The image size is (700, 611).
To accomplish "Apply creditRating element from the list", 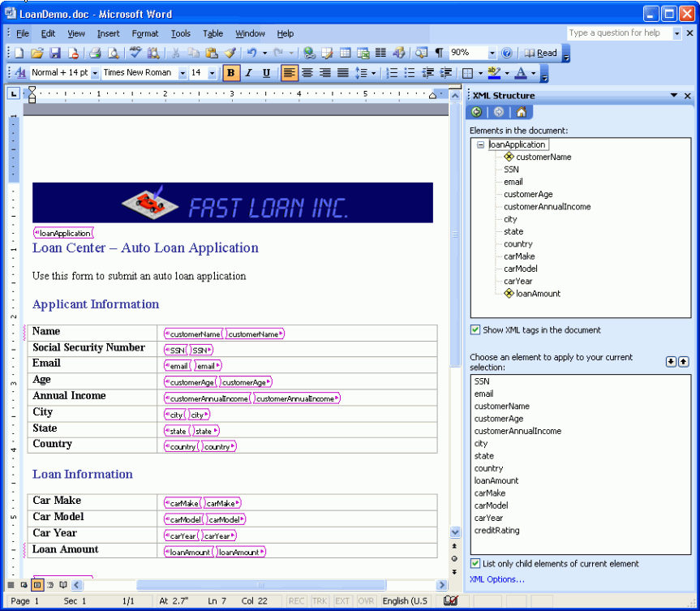I will tap(497, 530).
